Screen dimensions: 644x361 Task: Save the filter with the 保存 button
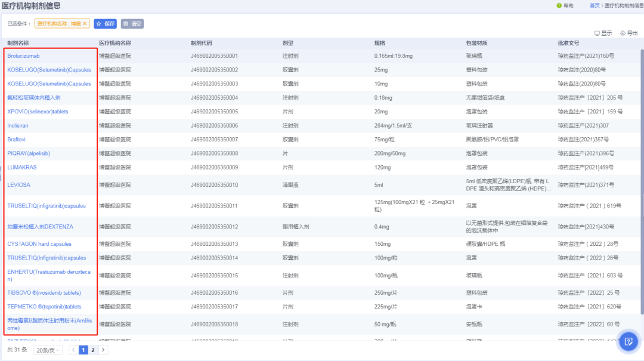tap(105, 24)
